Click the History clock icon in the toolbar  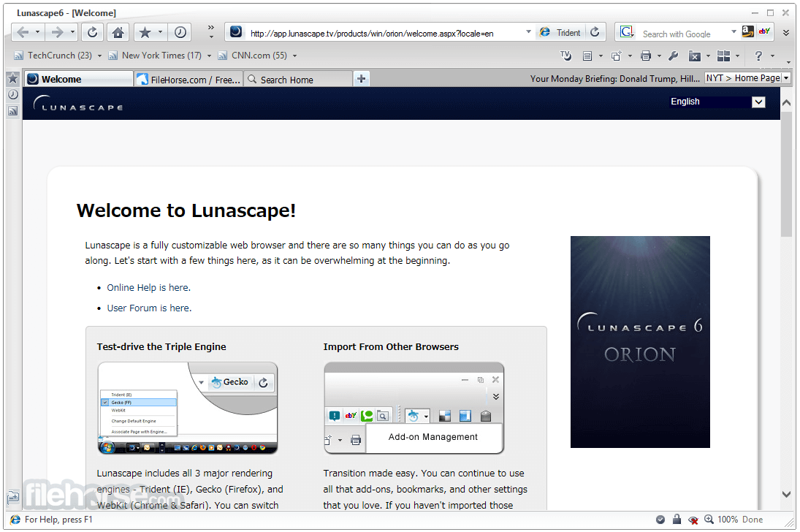tap(180, 32)
